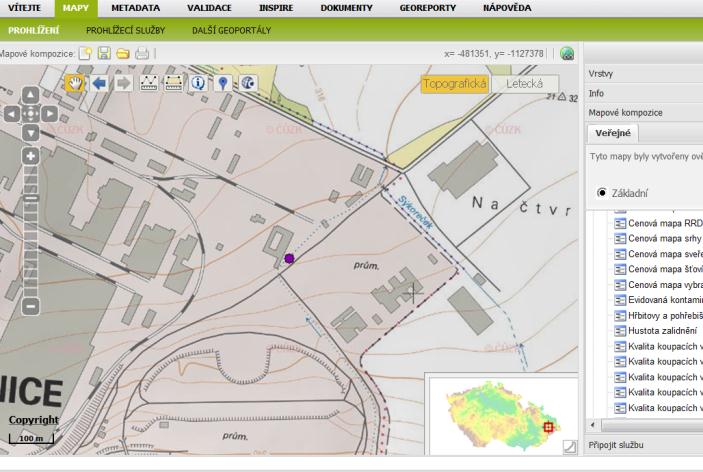The height and width of the screenshot is (472, 703).
Task: Create a new map composition
Action: pos(85,54)
